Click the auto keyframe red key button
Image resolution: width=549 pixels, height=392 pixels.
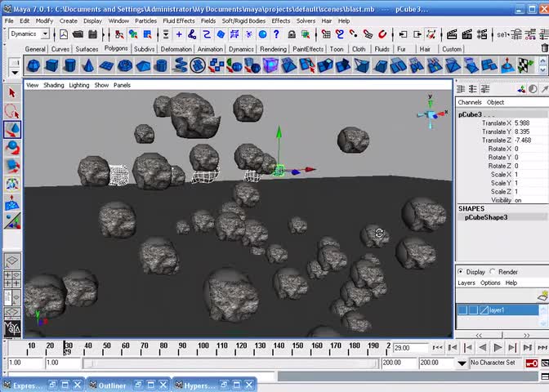pyautogui.click(x=532, y=363)
